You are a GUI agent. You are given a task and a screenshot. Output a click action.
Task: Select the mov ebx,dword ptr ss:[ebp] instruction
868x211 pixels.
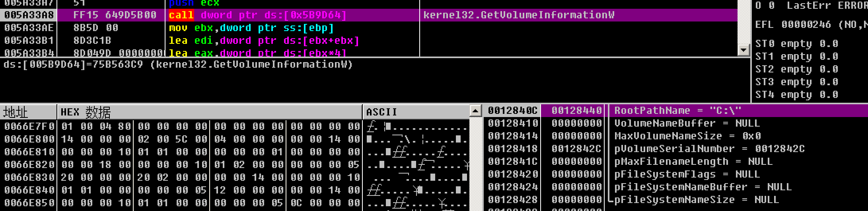[251, 28]
